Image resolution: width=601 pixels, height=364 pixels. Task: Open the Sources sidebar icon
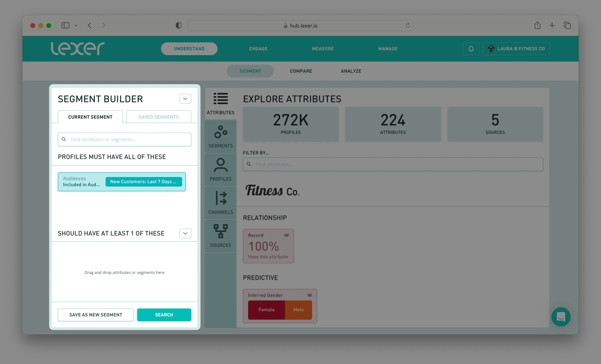[221, 231]
